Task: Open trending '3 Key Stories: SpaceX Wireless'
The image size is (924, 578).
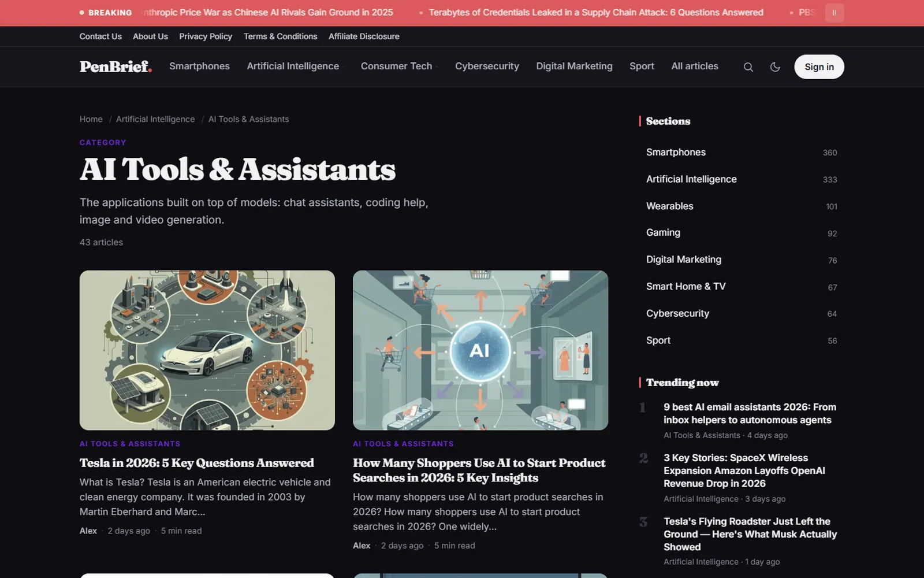Action: coord(744,470)
